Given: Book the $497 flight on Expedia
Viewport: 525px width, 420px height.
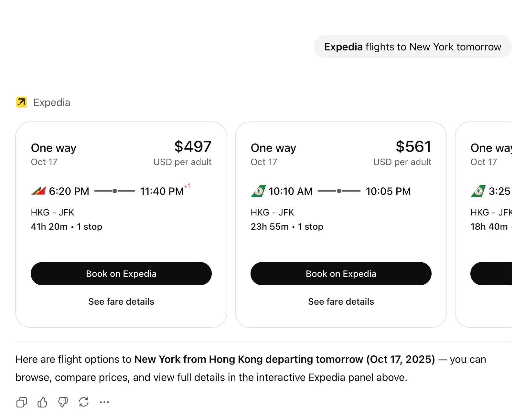Looking at the screenshot, I should point(121,274).
